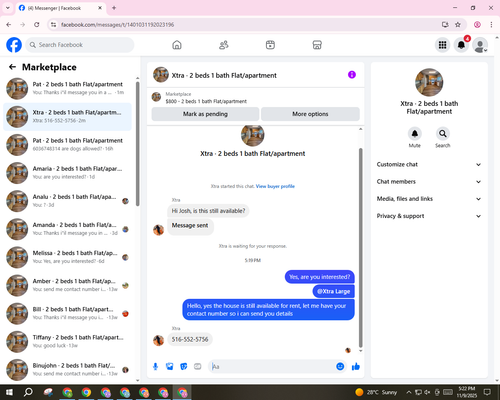Send a thumbs-up like
This screenshot has width=500, height=400.
click(x=356, y=367)
